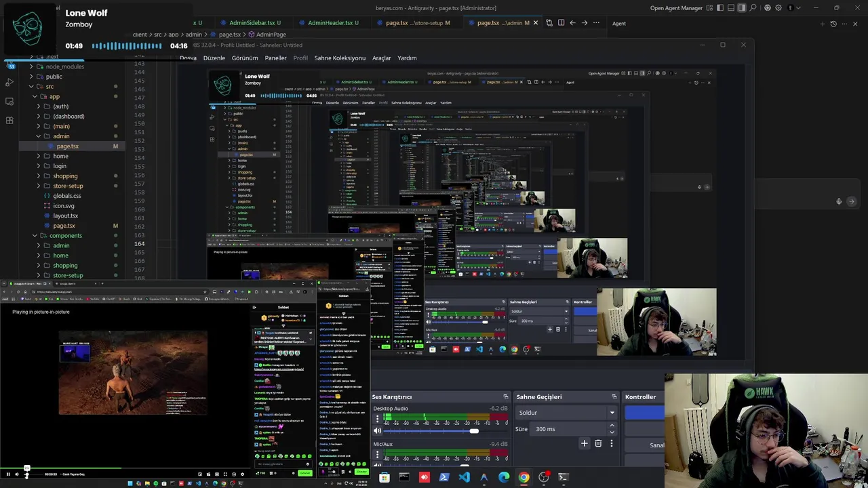Open Agent panel conversation history
Viewport: 868px width, 488px height.
(833, 24)
